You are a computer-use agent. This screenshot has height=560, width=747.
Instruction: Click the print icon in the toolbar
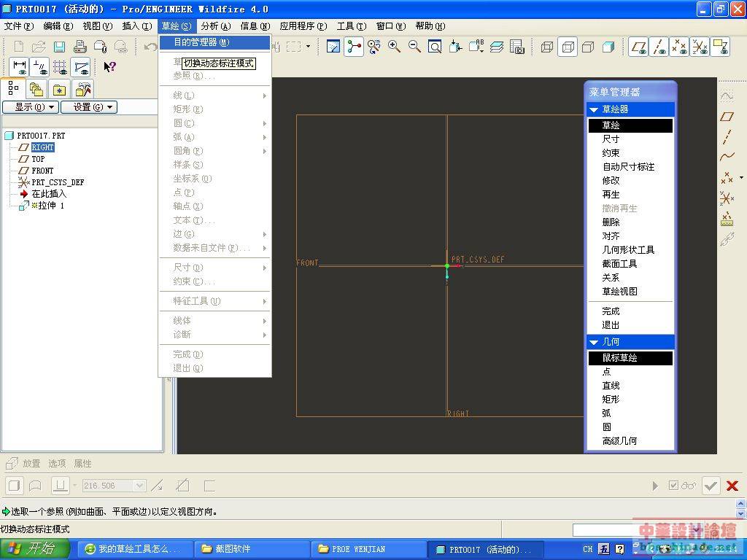click(80, 47)
